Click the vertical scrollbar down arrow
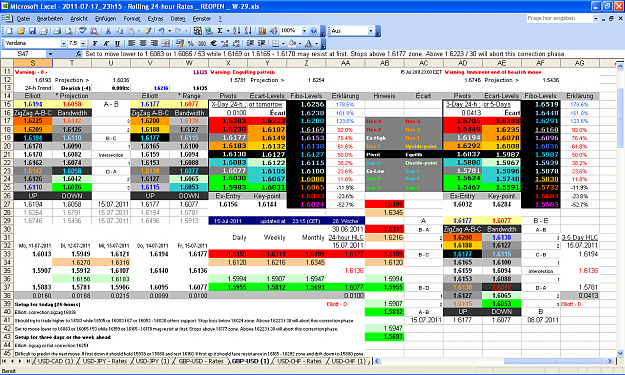The height and width of the screenshot is (375, 625). point(620,353)
